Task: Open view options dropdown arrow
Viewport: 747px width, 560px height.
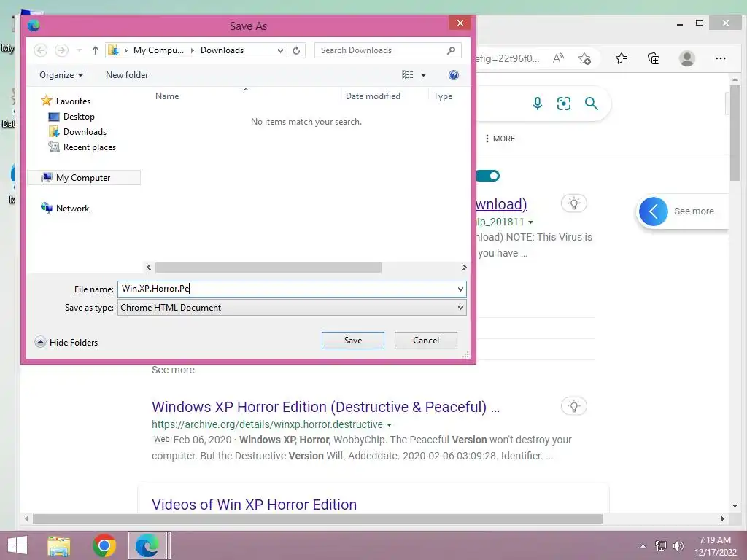Action: point(423,75)
